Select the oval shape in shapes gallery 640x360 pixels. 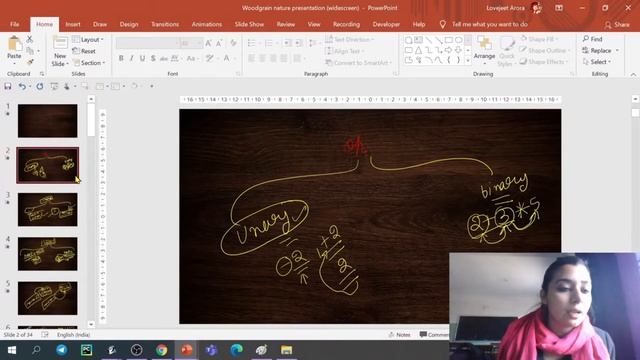tap(458, 40)
